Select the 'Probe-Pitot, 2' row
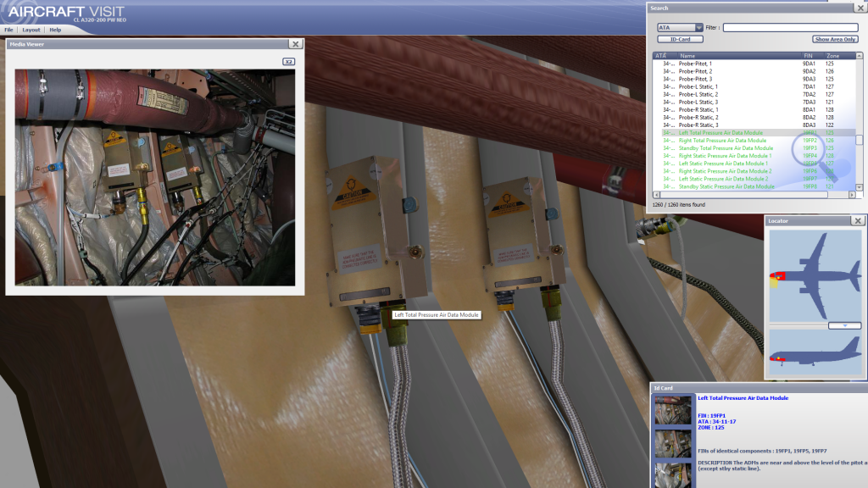Image resolution: width=868 pixels, height=488 pixels. pyautogui.click(x=754, y=71)
